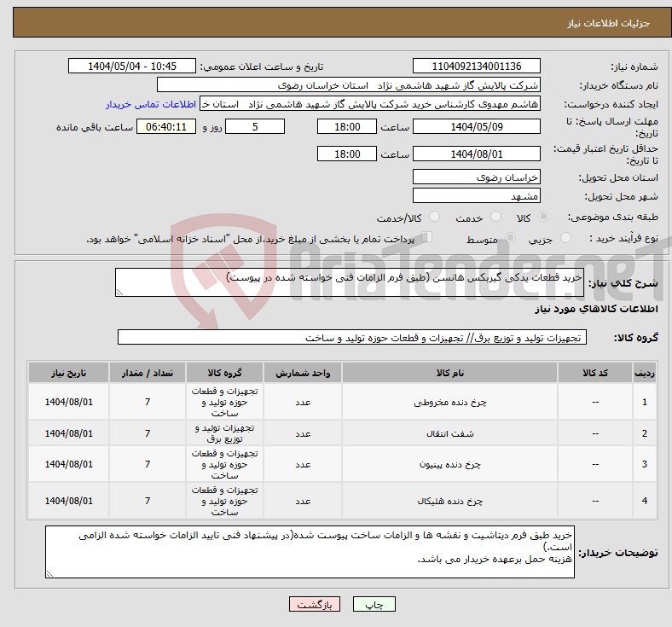
Task: Toggle the اسناد خزانه اسلامی payment checkbox
Action: [427, 237]
